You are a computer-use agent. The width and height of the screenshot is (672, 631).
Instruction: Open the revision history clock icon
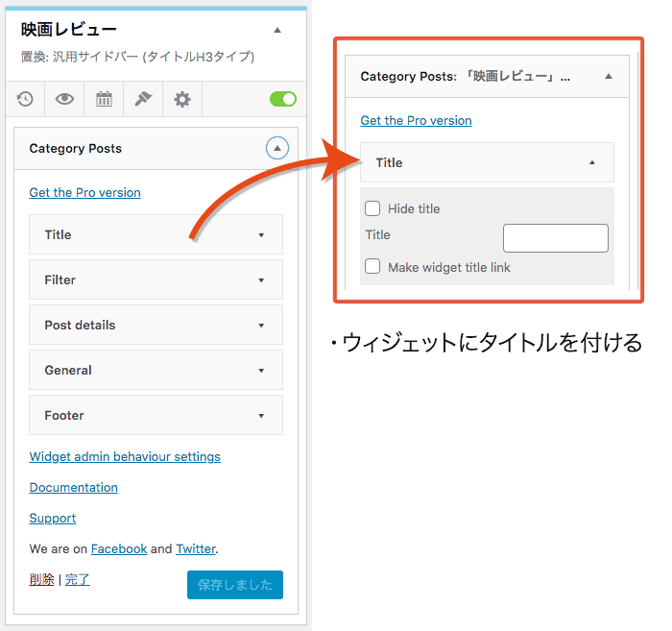point(25,99)
